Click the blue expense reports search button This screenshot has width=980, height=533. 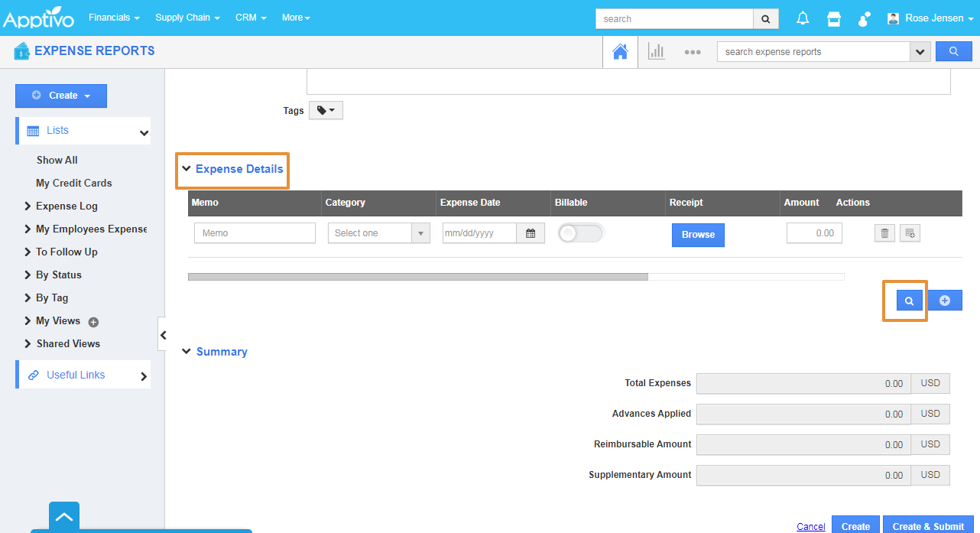coord(954,51)
